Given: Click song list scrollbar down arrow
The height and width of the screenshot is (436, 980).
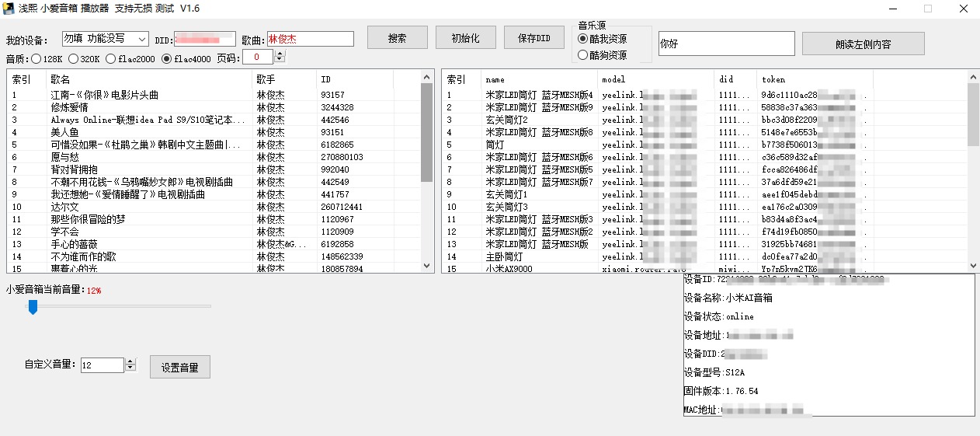Looking at the screenshot, I should click(427, 266).
